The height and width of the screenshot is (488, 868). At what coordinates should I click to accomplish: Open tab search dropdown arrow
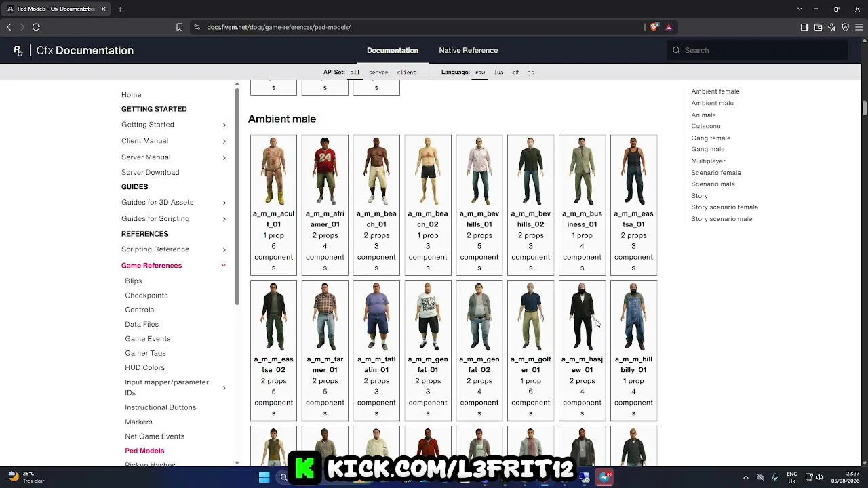[x=800, y=9]
